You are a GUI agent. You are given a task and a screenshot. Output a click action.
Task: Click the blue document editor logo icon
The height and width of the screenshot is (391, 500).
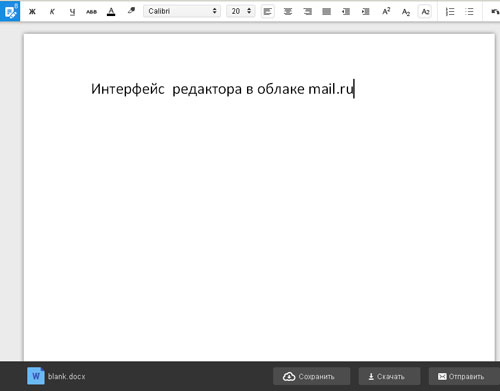point(10,11)
